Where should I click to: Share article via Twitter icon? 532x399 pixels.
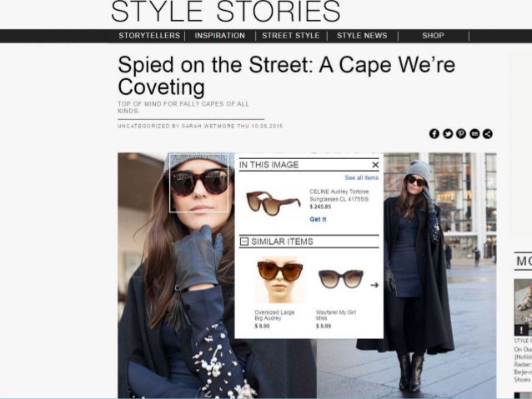(x=448, y=134)
